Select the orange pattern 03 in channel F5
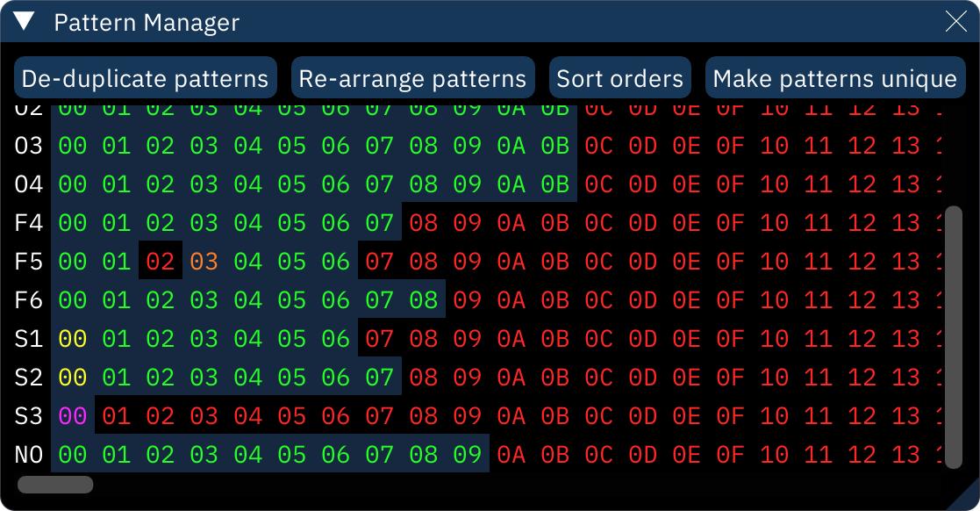The image size is (980, 511). (205, 261)
